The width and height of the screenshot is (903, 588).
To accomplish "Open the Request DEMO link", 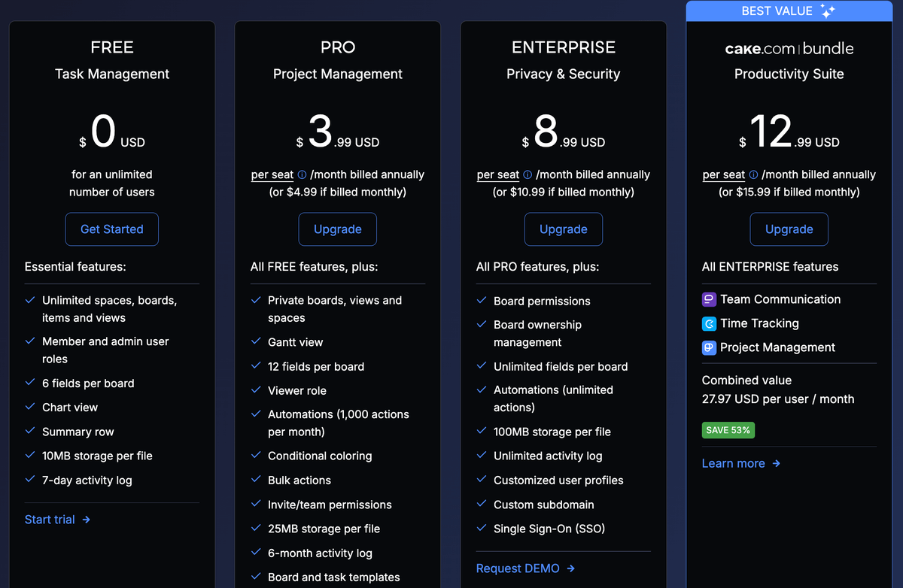I will click(519, 568).
